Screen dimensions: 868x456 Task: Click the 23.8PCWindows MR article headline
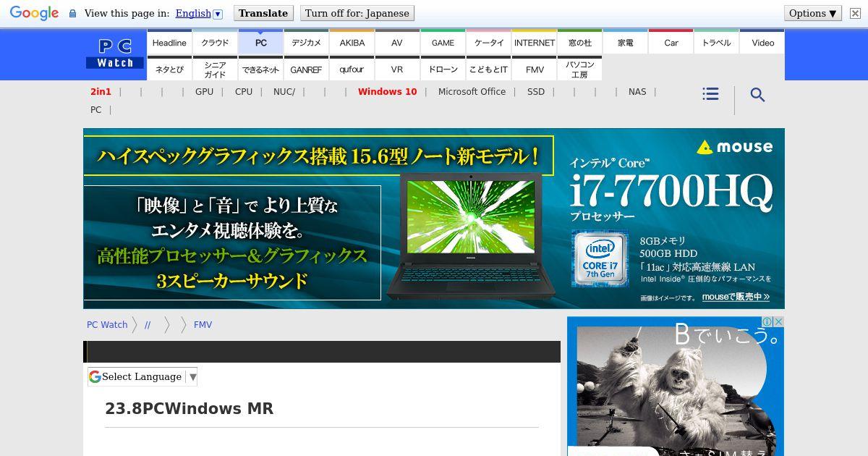pos(190,408)
